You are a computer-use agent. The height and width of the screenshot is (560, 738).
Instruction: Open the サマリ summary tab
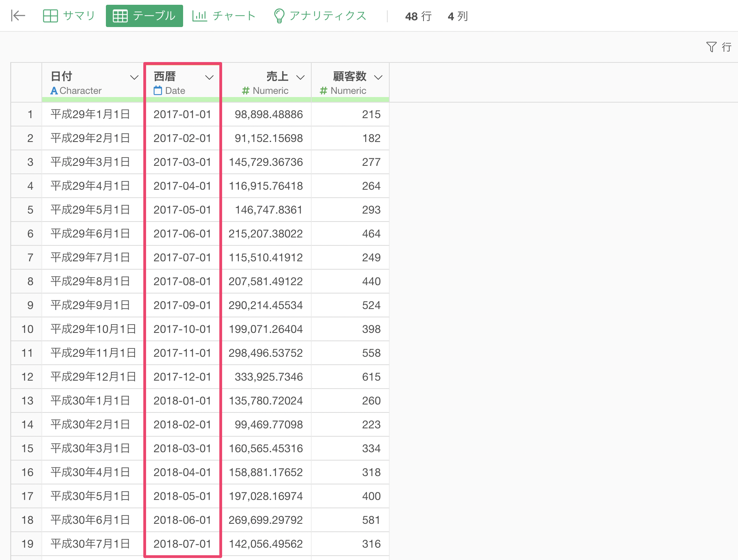[x=69, y=16]
